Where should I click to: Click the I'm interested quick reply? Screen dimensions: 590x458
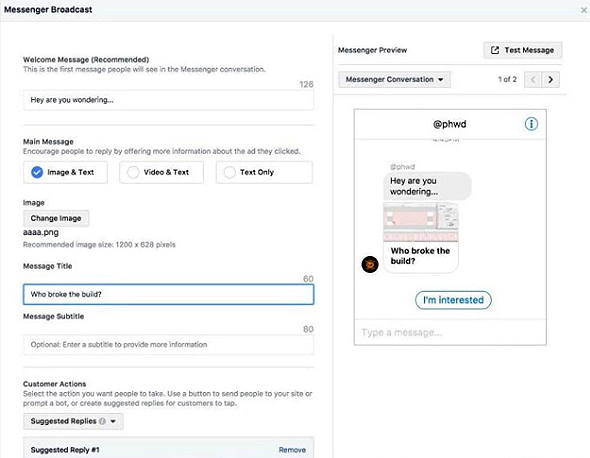pyautogui.click(x=453, y=300)
